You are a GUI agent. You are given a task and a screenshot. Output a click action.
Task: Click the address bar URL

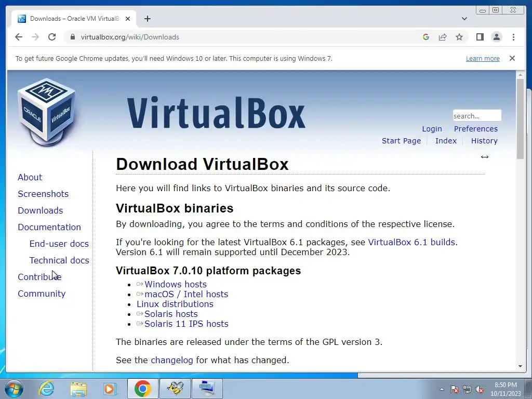[130, 37]
